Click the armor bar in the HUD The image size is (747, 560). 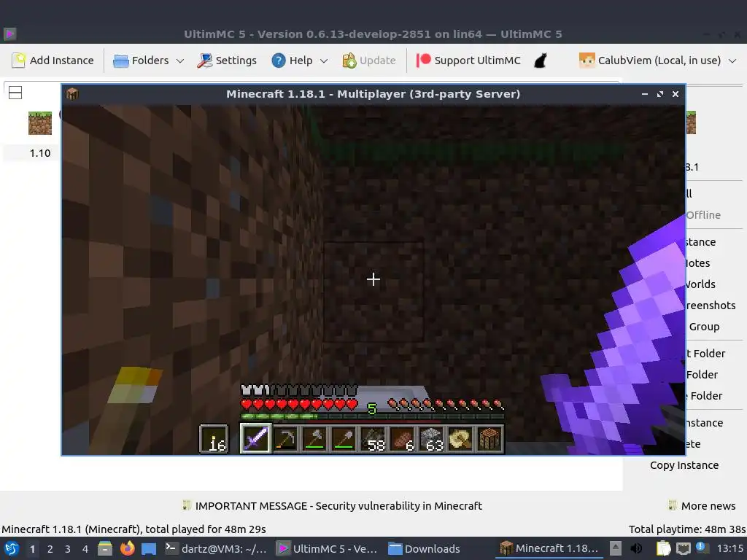tap(299, 391)
